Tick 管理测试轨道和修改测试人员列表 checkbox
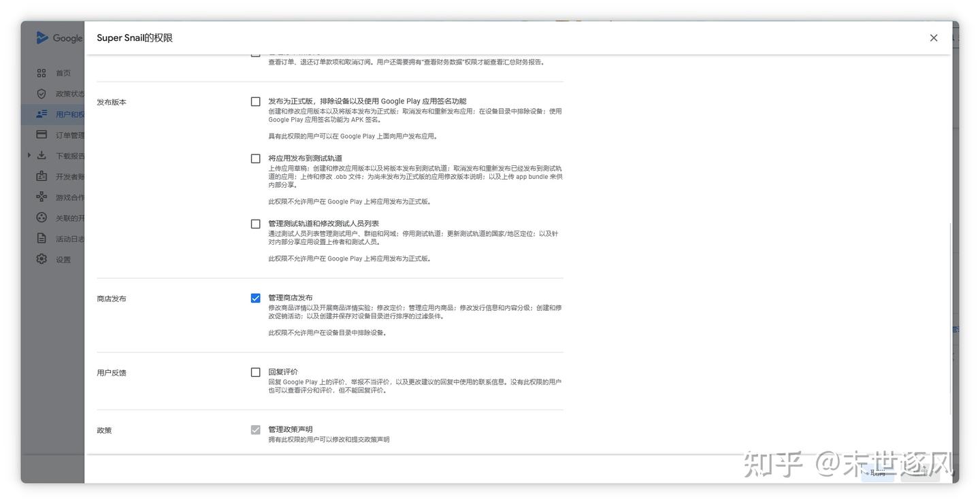980x504 pixels. tap(256, 224)
